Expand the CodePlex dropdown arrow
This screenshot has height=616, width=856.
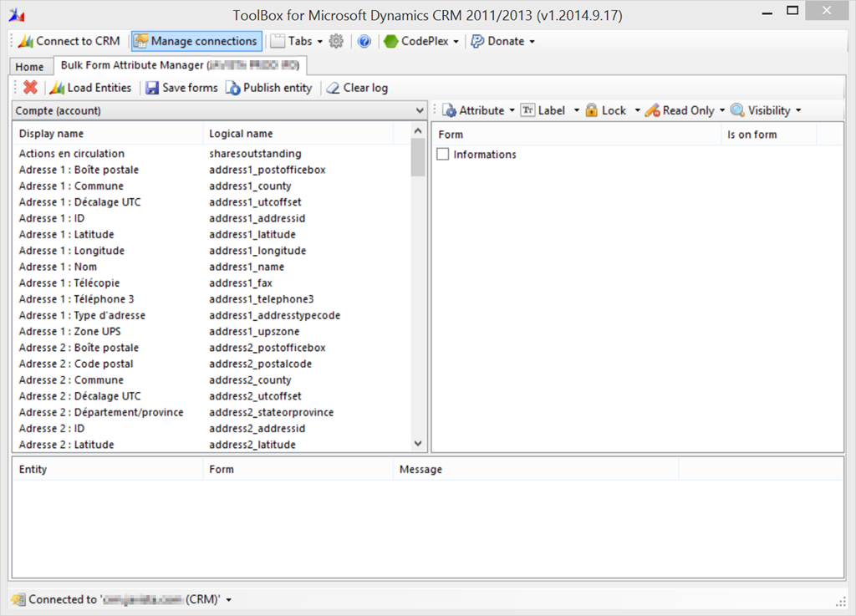(x=456, y=42)
